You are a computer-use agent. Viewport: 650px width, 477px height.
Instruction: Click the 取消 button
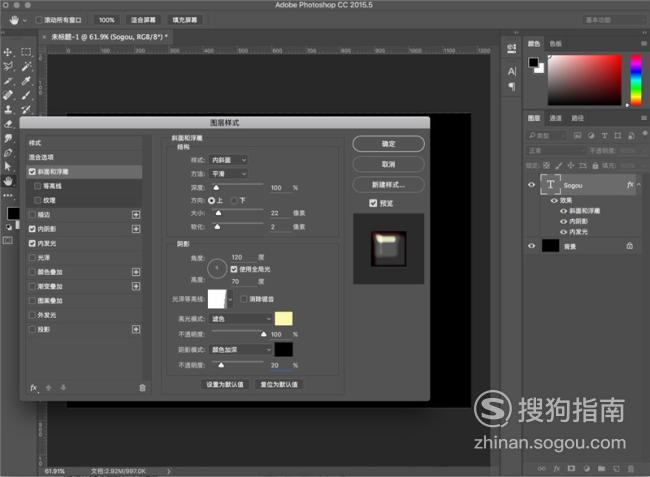(x=388, y=164)
